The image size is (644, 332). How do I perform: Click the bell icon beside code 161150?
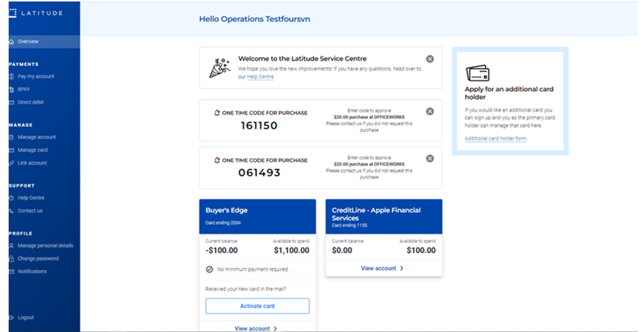[x=217, y=113]
